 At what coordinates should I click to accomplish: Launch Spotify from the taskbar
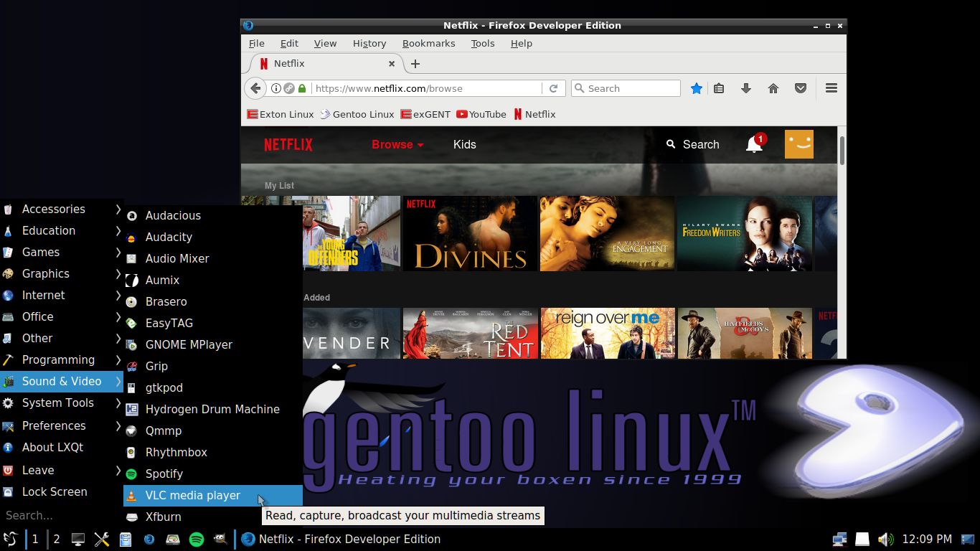pos(196,539)
